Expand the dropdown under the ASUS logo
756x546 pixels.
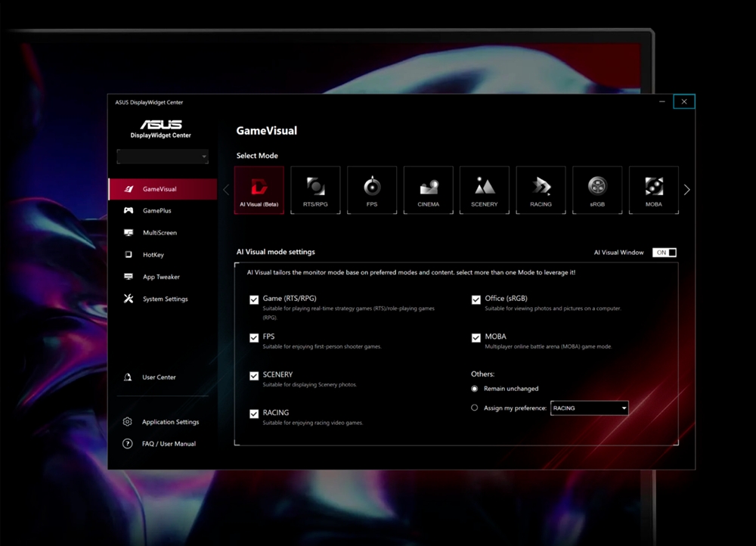tap(162, 156)
